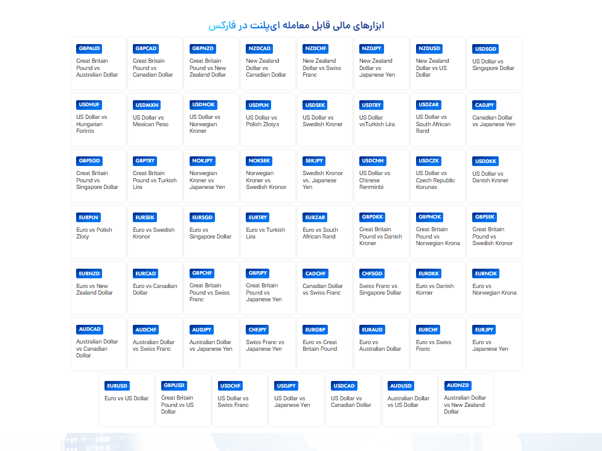Open the AUDCHF symbol badge
Screen dimensions: 602x451
146,329
